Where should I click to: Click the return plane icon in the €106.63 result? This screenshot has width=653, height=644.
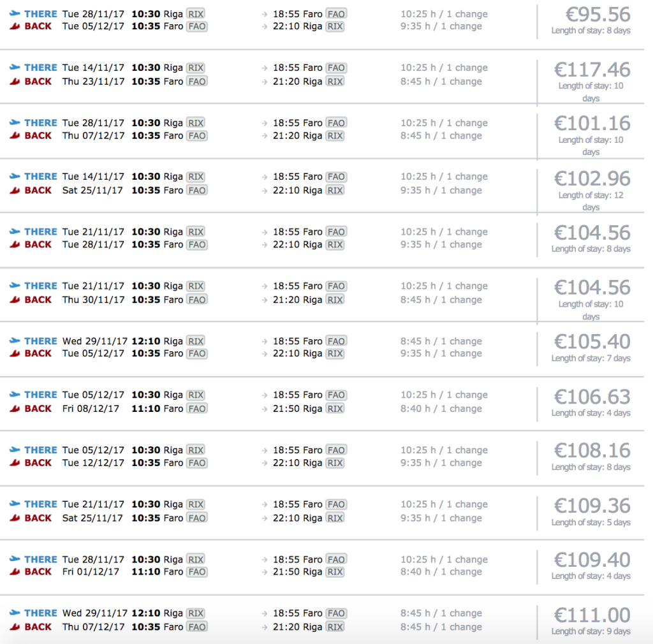[15, 409]
